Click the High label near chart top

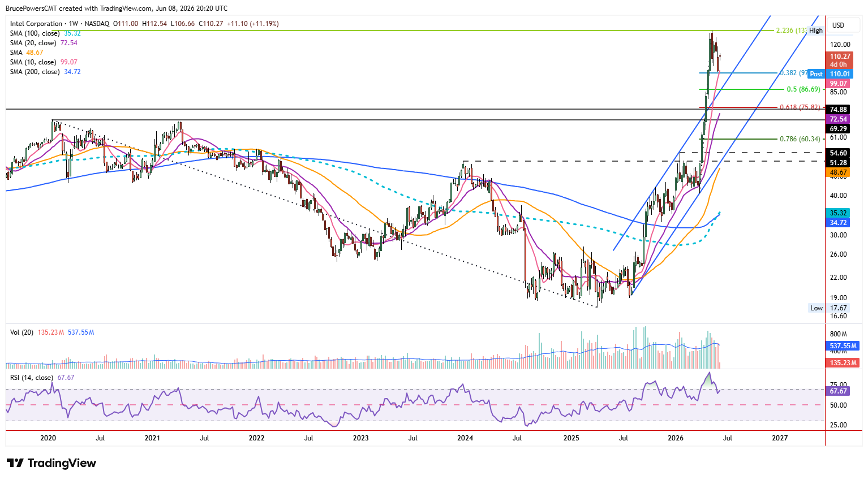(x=816, y=31)
